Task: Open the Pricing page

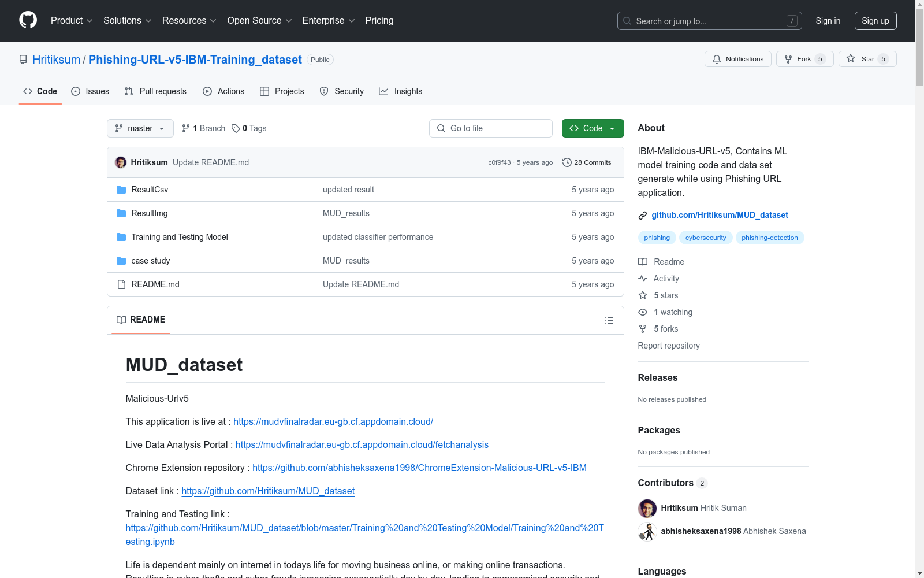Action: [x=379, y=20]
